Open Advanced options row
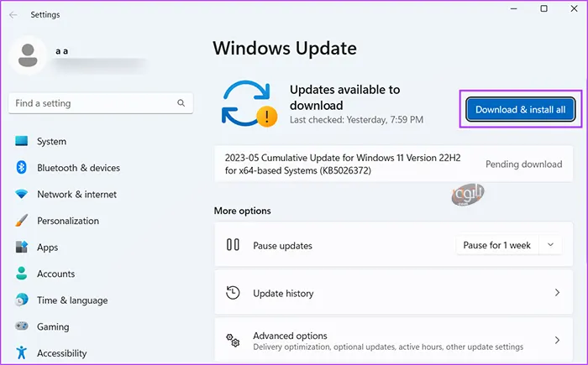The image size is (588, 365). [x=393, y=341]
